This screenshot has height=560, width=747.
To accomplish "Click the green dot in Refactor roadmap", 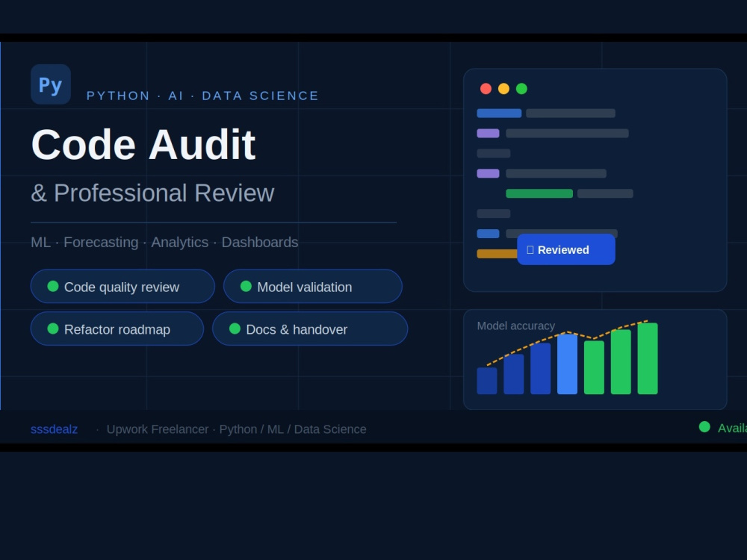I will point(53,329).
